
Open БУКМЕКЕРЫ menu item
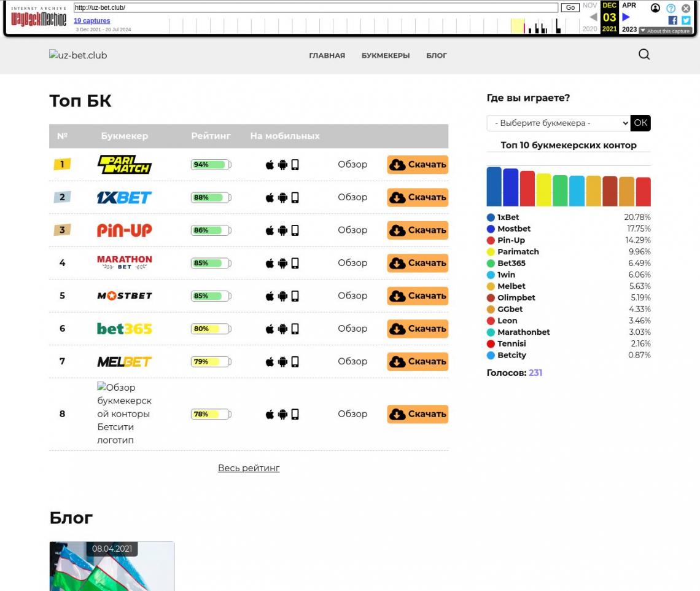(x=386, y=55)
